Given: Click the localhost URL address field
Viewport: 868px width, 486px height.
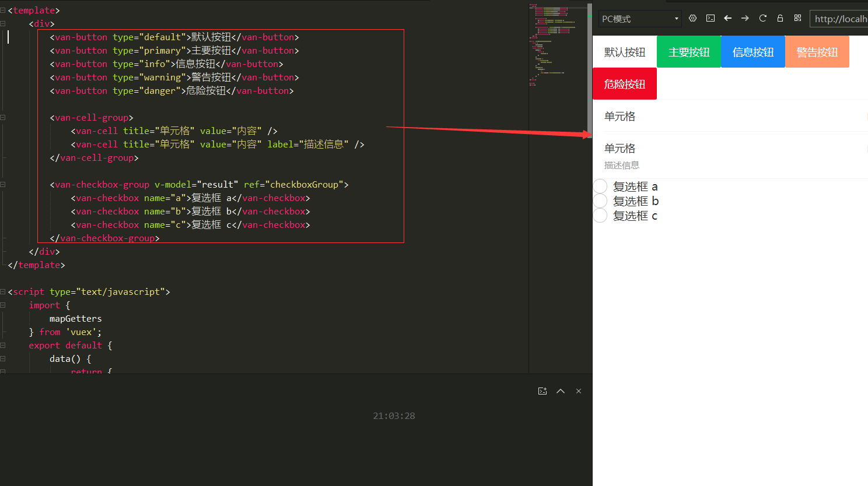Looking at the screenshot, I should point(840,18).
